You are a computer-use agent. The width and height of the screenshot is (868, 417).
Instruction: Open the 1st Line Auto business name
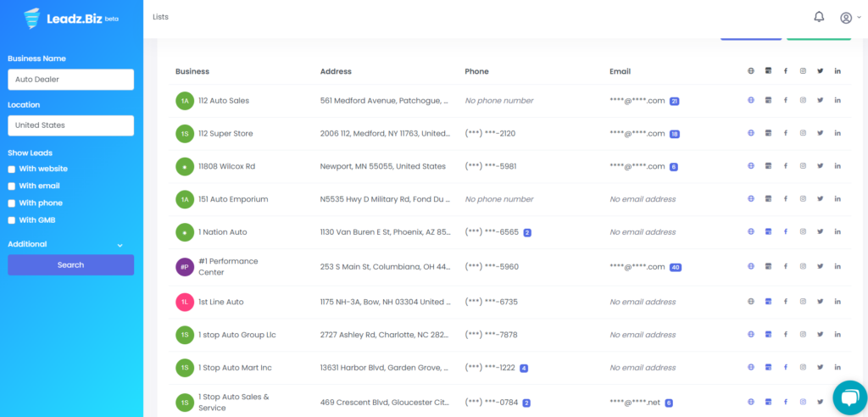coord(221,302)
